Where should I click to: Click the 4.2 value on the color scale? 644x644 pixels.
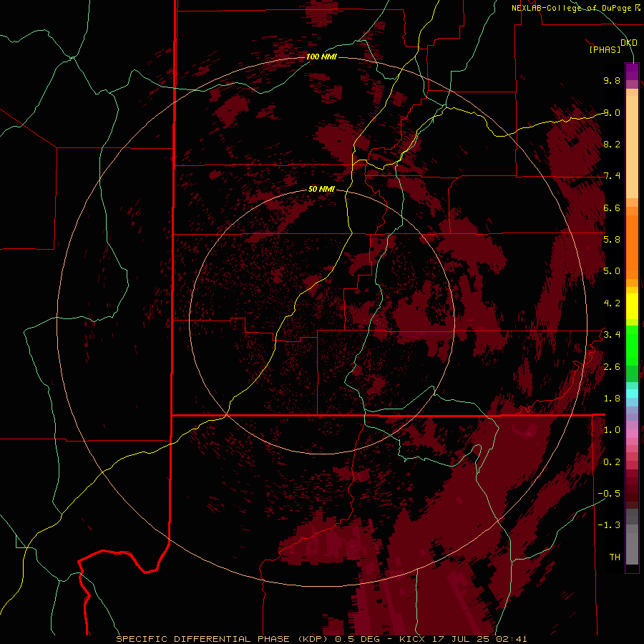(x=612, y=303)
